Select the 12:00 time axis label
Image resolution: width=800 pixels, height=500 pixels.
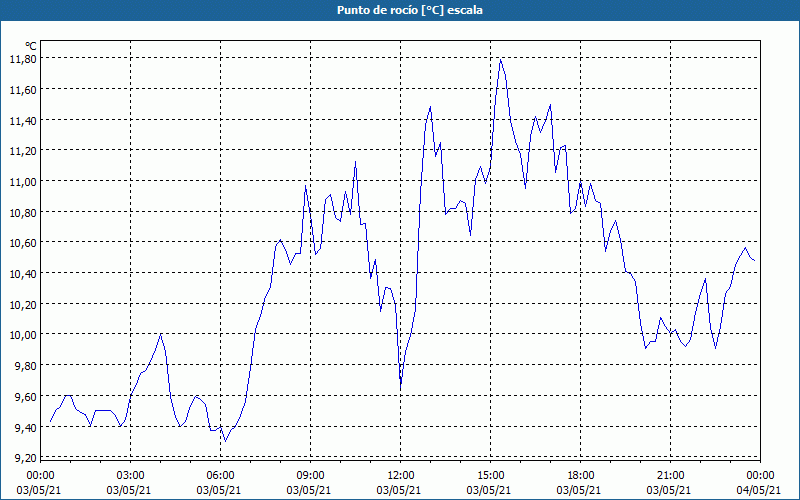401,476
